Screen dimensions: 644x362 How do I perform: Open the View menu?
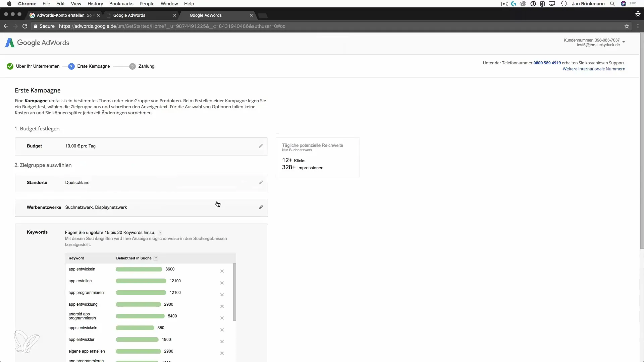click(76, 4)
